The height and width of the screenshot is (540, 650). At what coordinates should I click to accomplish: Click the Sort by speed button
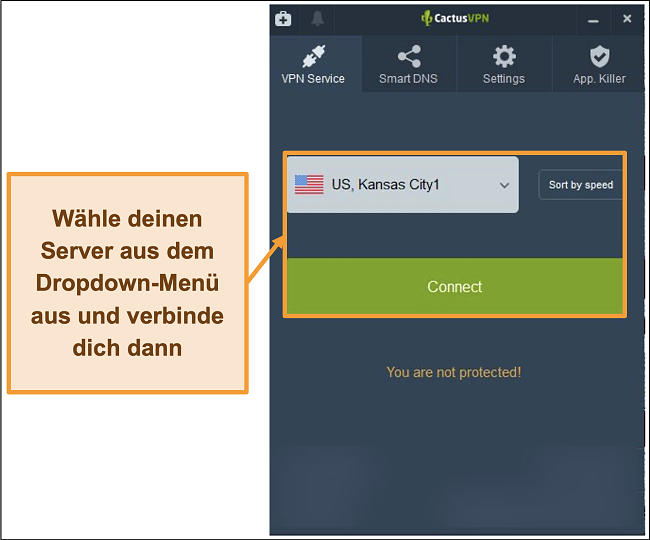tap(581, 185)
